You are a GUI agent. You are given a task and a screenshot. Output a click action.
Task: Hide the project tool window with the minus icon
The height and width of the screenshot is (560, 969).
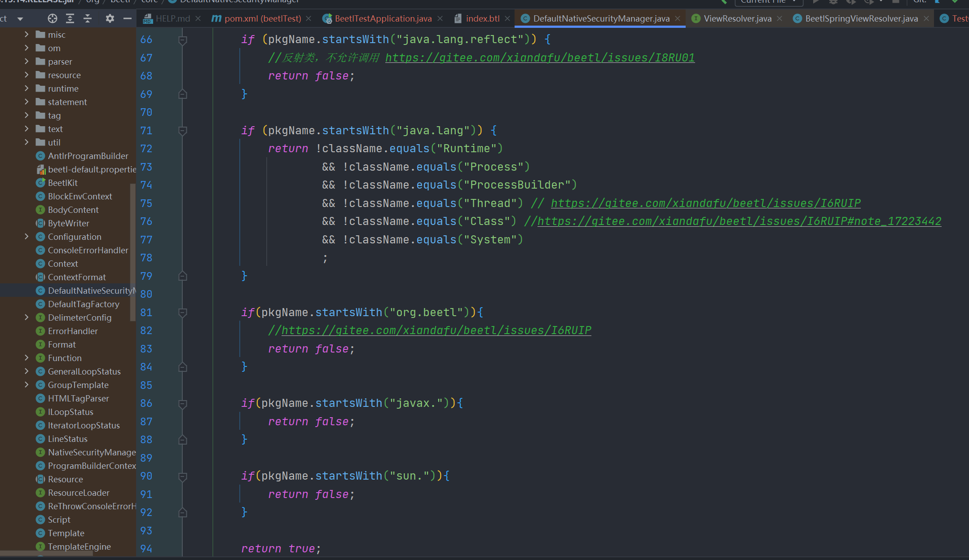coord(128,18)
